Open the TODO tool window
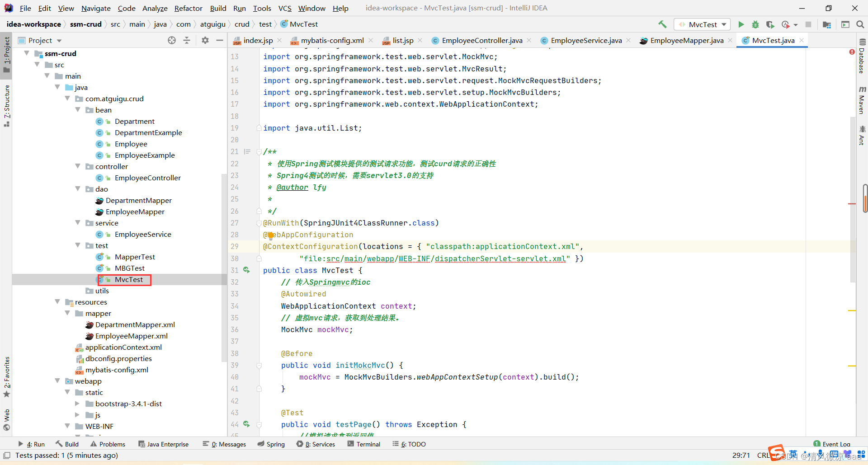868x465 pixels. point(409,444)
